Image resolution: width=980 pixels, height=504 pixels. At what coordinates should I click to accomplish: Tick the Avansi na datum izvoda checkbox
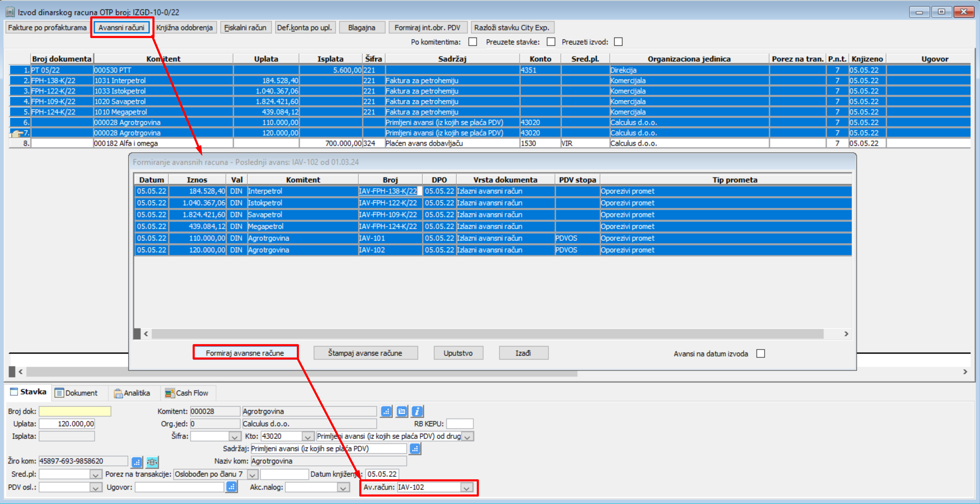pyautogui.click(x=761, y=353)
